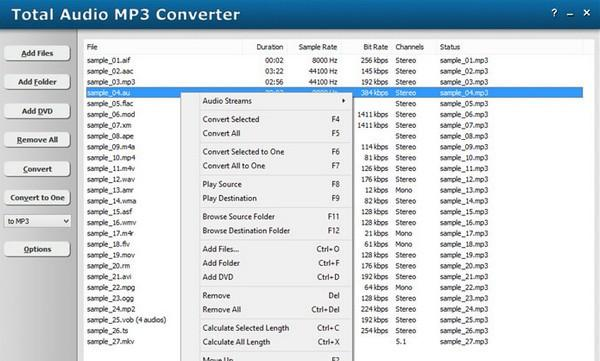Sort by the Bit Rate column header

click(x=375, y=47)
